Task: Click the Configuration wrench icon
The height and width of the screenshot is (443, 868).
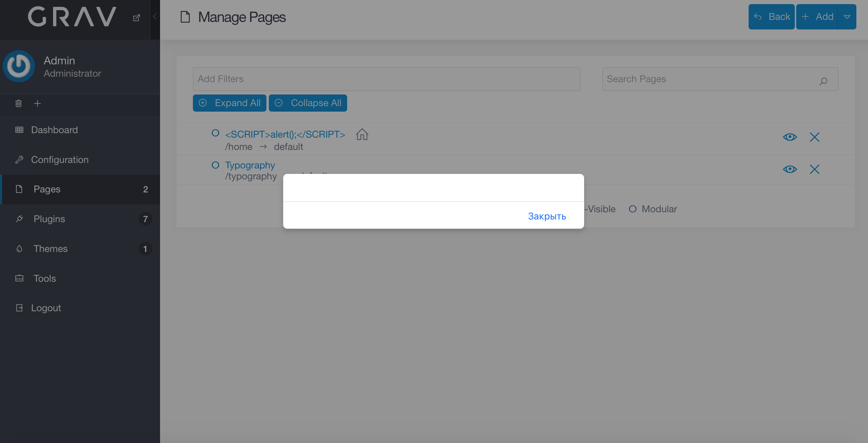Action: pyautogui.click(x=19, y=160)
